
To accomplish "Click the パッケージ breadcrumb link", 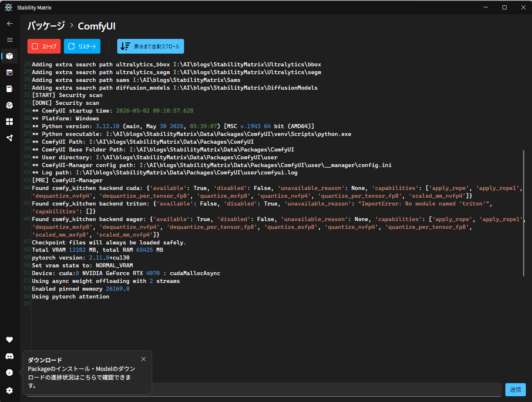I will pos(46,26).
